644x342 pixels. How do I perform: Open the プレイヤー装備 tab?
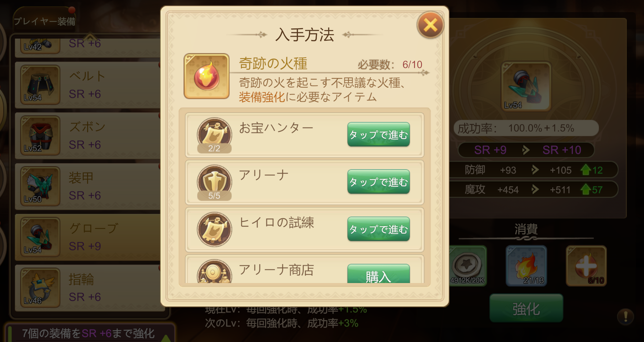[45, 21]
